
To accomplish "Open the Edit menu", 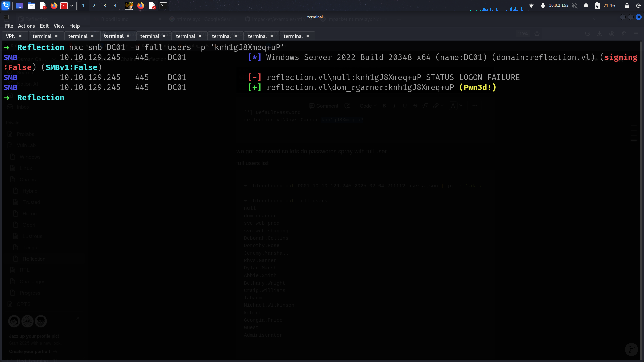I will (x=44, y=26).
